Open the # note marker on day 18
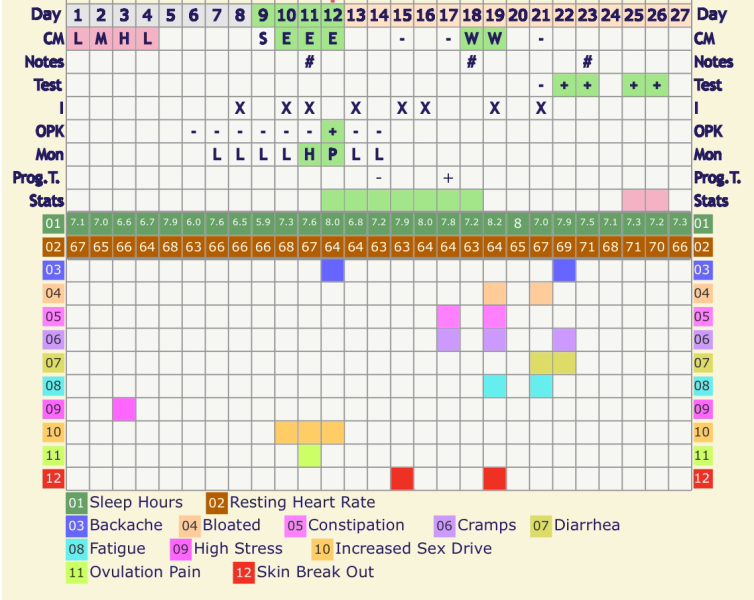 (x=471, y=62)
